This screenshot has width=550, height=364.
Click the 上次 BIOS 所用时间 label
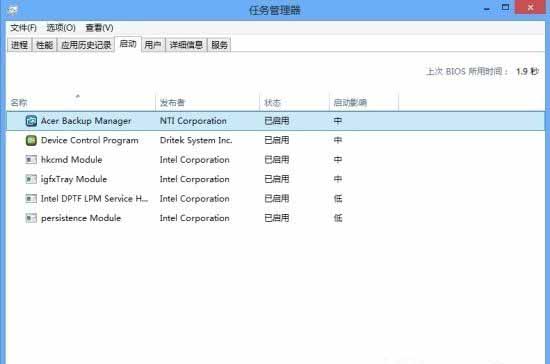click(467, 72)
